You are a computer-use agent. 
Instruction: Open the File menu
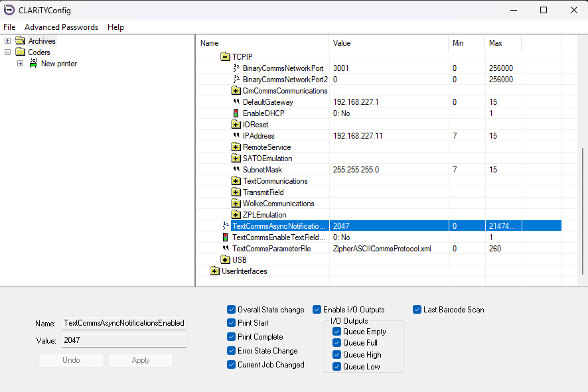pyautogui.click(x=9, y=27)
